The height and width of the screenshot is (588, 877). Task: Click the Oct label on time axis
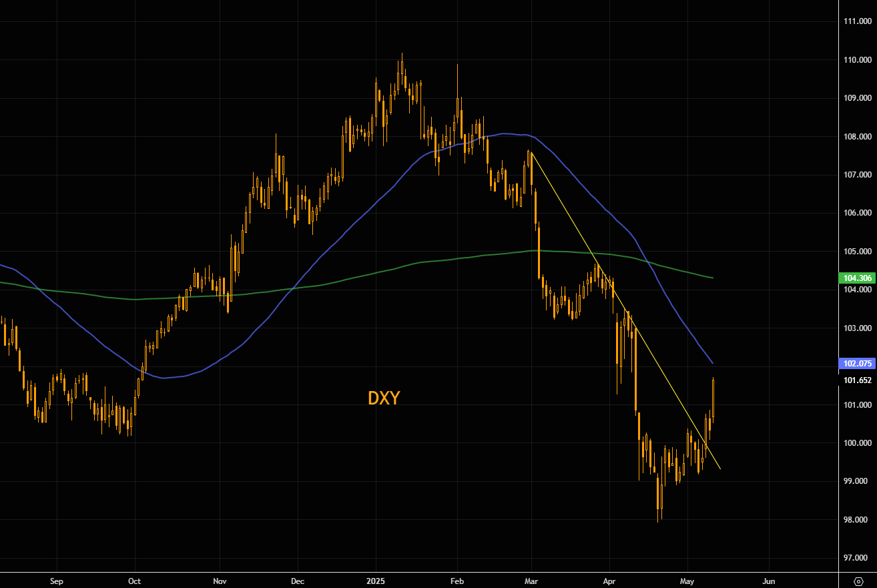(135, 581)
